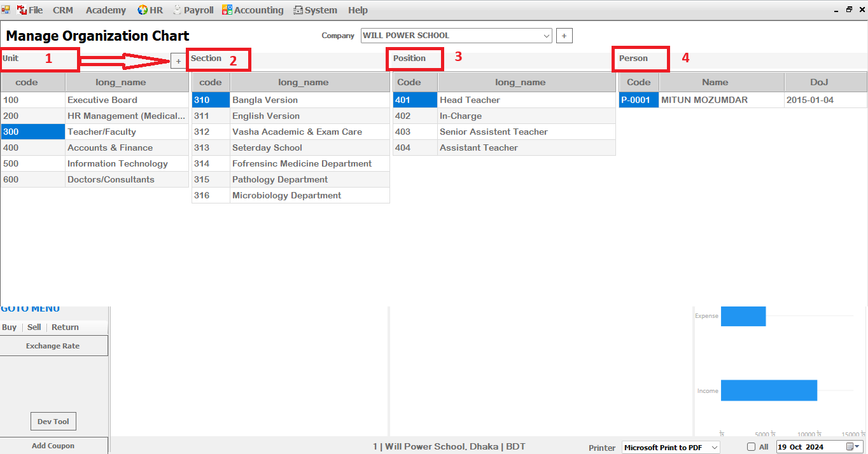Select unit row Teacher/Faculty
The width and height of the screenshot is (868, 454).
pyautogui.click(x=95, y=132)
